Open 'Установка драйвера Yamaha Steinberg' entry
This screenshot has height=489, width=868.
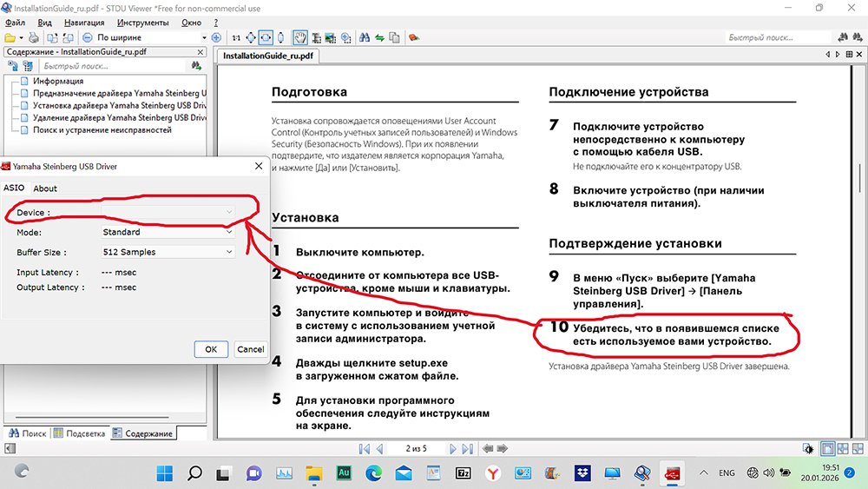(120, 105)
